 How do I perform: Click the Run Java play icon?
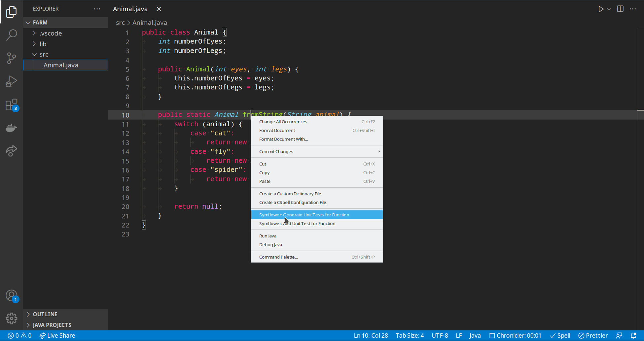point(601,9)
